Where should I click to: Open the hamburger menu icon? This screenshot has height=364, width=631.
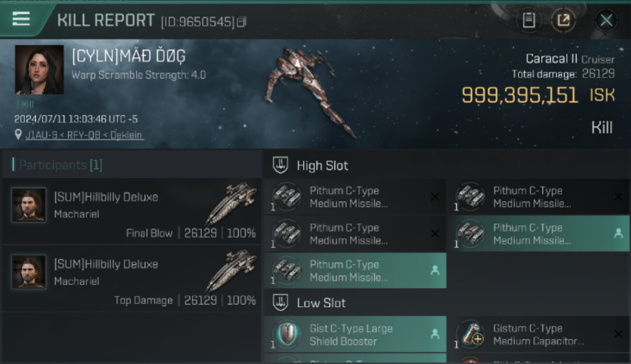[21, 19]
